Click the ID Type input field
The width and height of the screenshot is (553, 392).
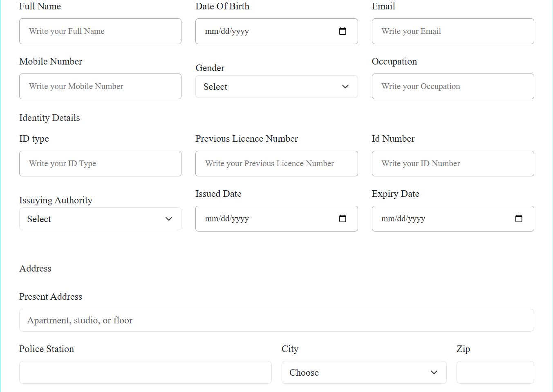100,163
